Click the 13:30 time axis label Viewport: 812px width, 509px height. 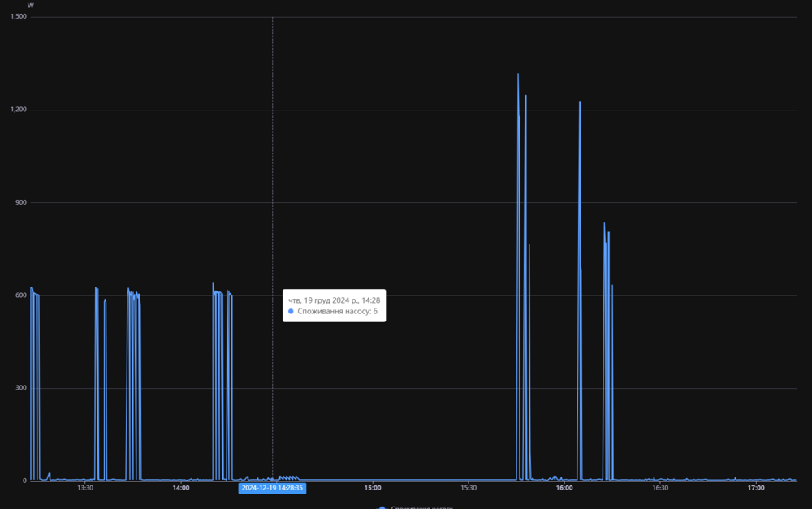(x=85, y=488)
